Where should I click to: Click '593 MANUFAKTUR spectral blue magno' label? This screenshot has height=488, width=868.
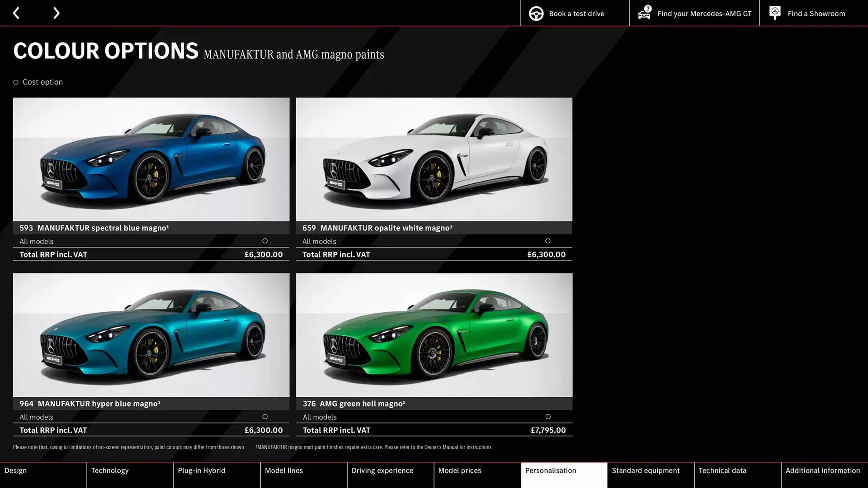[94, 228]
